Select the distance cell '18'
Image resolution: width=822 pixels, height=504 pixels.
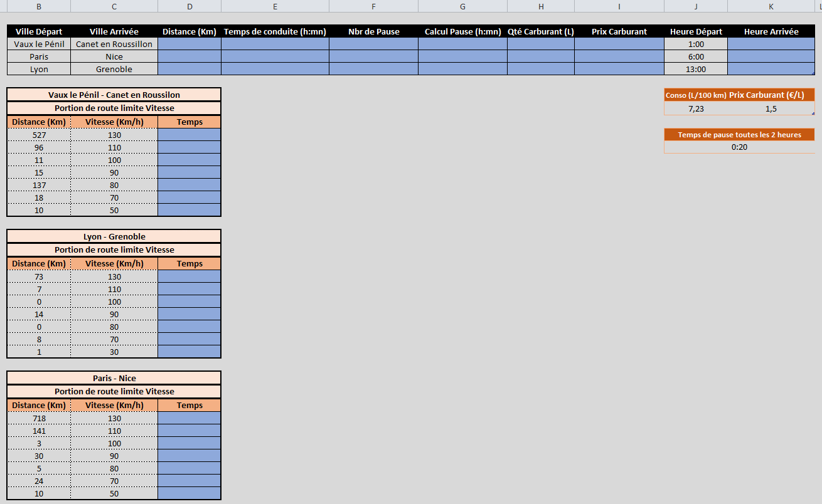[39, 197]
